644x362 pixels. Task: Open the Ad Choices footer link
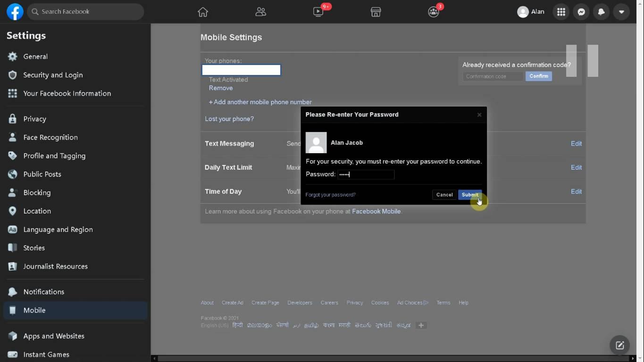tap(413, 303)
